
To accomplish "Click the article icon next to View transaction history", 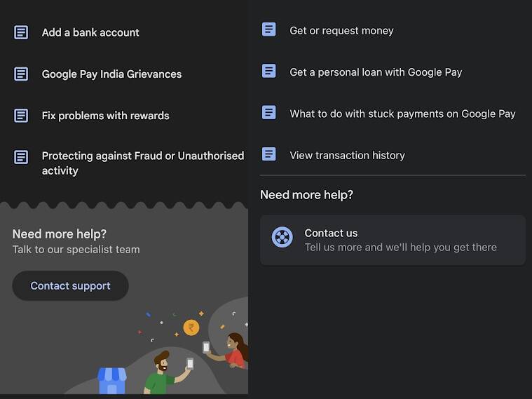I will pyautogui.click(x=269, y=154).
